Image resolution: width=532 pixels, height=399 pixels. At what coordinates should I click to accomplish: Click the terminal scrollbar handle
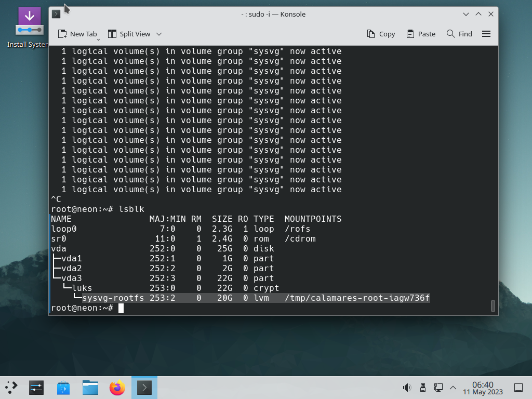[x=493, y=305]
